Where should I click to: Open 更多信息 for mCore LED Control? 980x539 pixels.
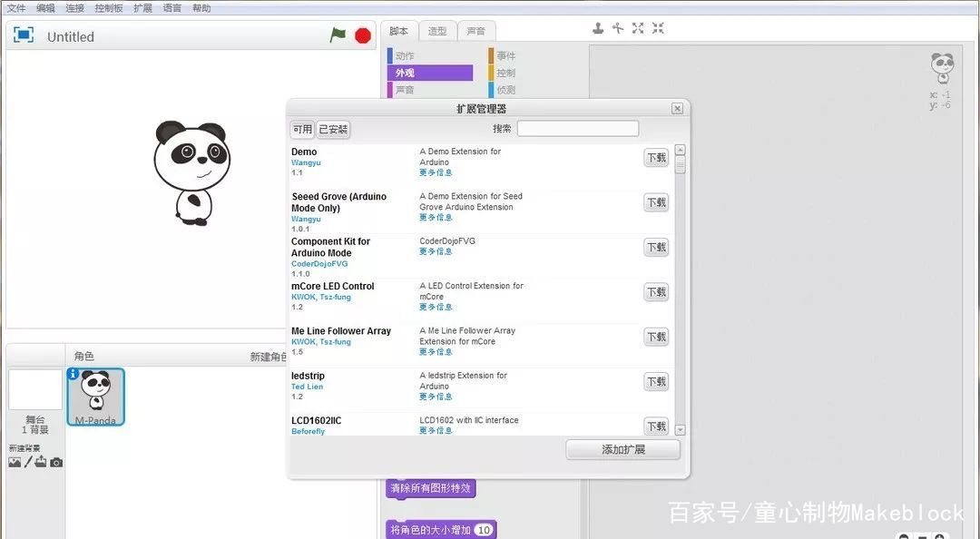click(436, 307)
